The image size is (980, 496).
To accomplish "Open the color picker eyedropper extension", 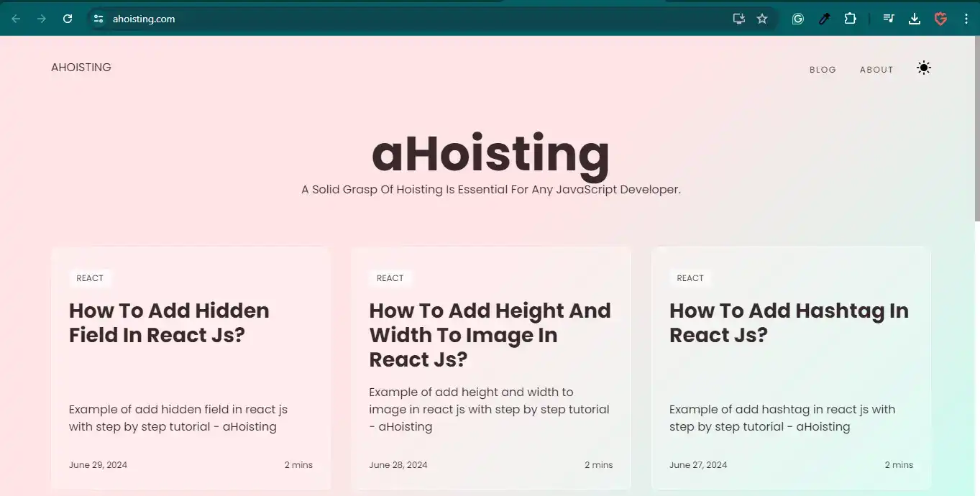I will pyautogui.click(x=824, y=19).
